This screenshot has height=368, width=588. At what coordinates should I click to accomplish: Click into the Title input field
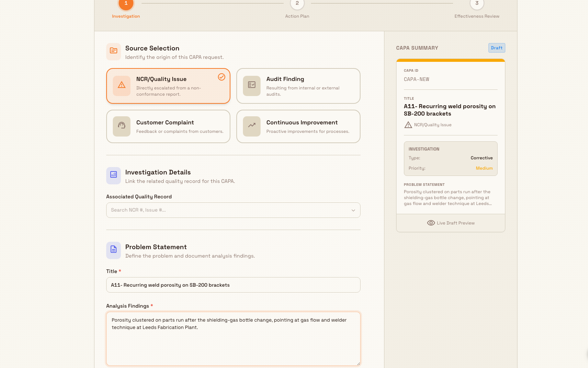(233, 285)
